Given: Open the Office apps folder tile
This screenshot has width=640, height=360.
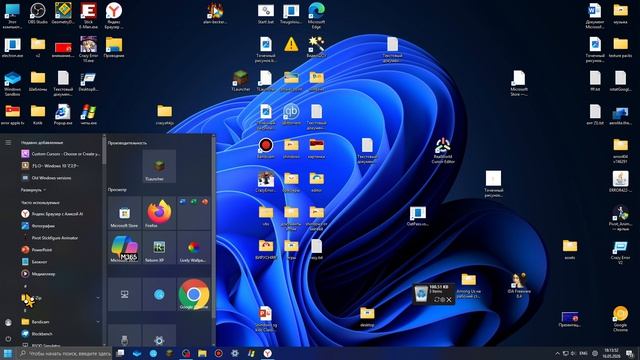Looking at the screenshot, I should [x=194, y=213].
